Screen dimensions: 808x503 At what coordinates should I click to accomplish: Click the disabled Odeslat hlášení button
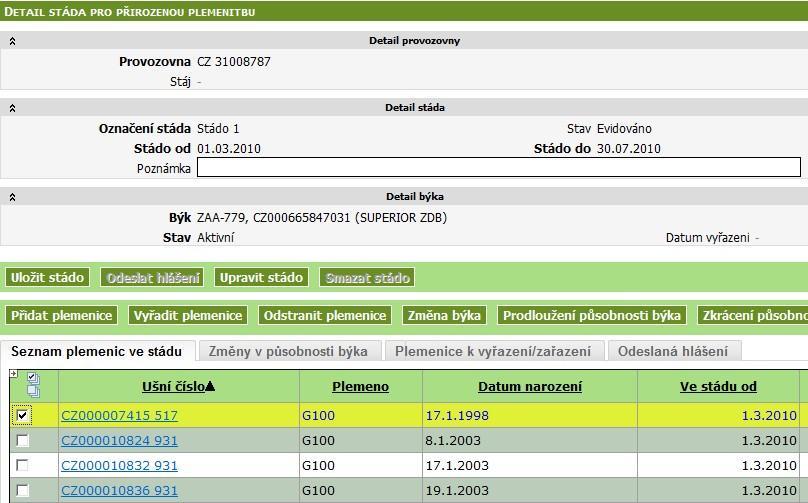(153, 277)
